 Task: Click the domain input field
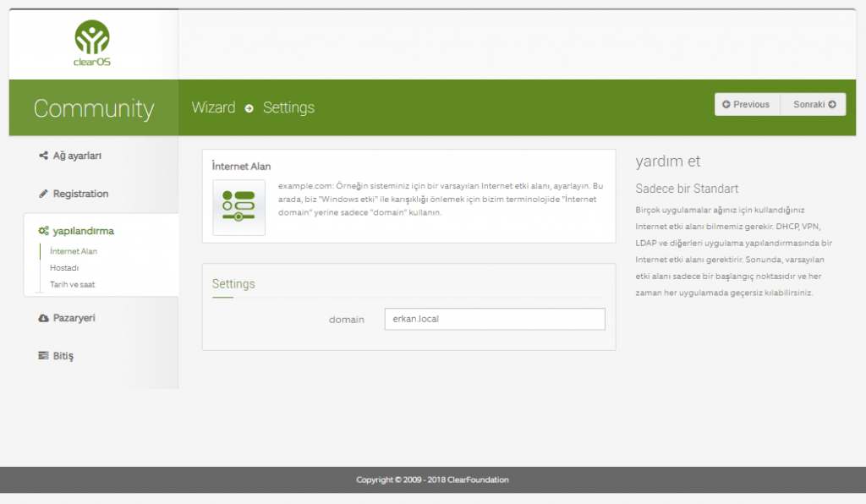(x=494, y=319)
